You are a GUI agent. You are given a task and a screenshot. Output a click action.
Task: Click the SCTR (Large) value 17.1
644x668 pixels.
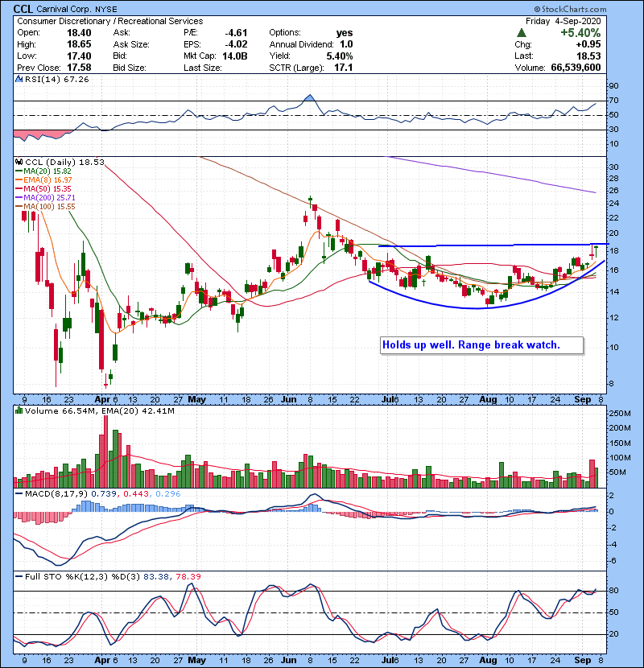click(x=344, y=68)
